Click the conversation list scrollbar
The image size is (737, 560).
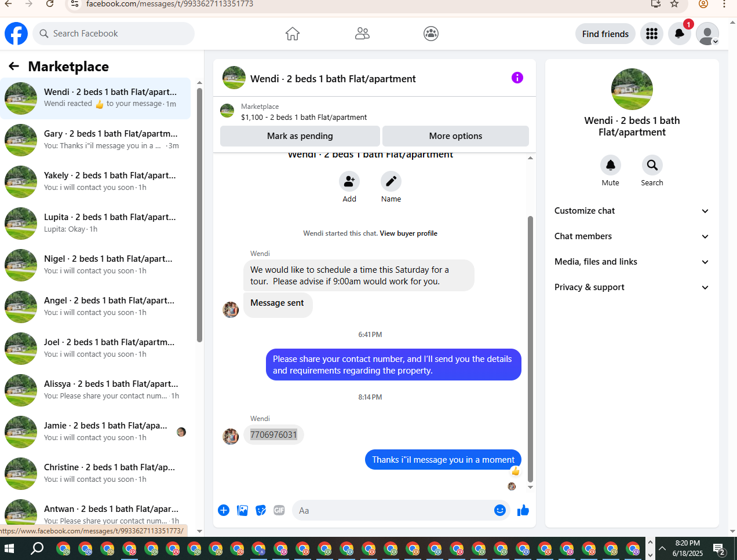click(x=199, y=214)
